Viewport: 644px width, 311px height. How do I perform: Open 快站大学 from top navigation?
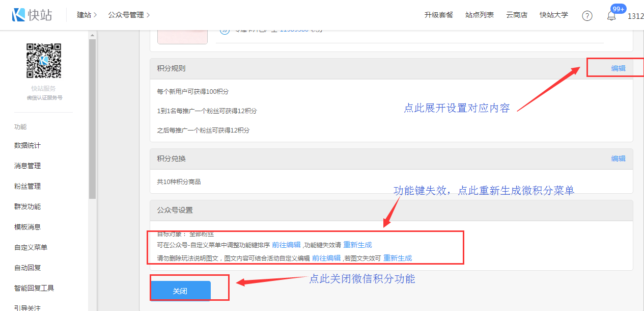pyautogui.click(x=553, y=15)
